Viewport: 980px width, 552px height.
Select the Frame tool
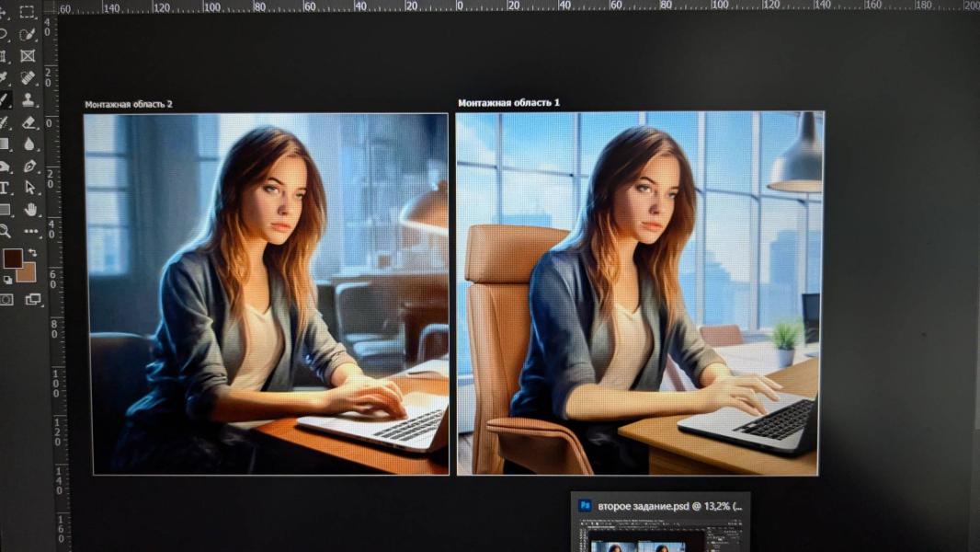pos(28,56)
